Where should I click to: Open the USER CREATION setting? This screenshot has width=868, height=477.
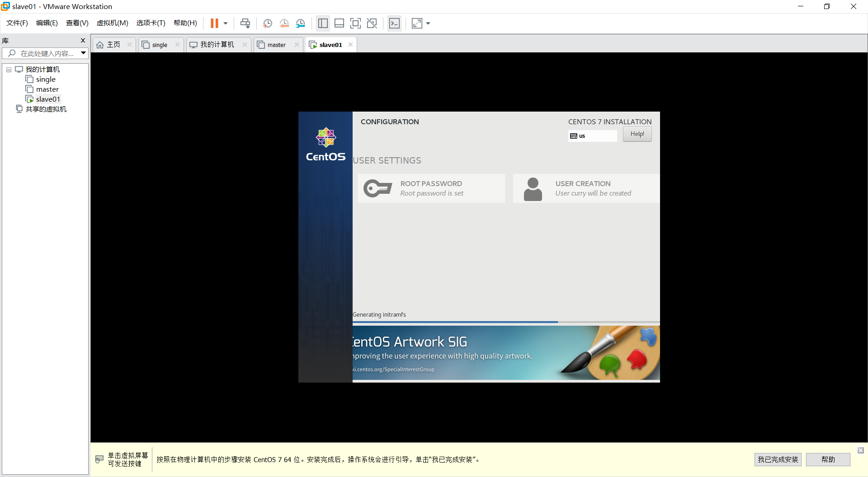(586, 188)
